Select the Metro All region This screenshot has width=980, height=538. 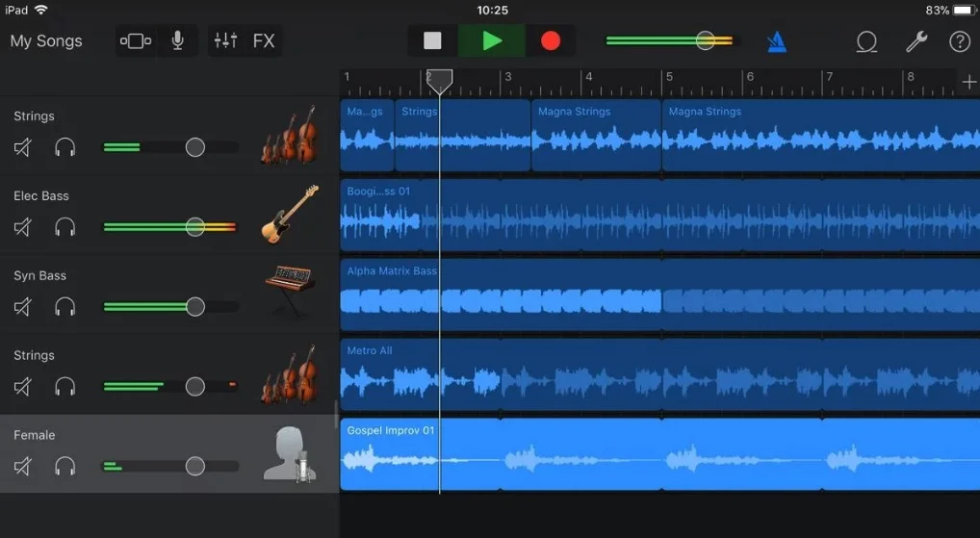pos(660,374)
